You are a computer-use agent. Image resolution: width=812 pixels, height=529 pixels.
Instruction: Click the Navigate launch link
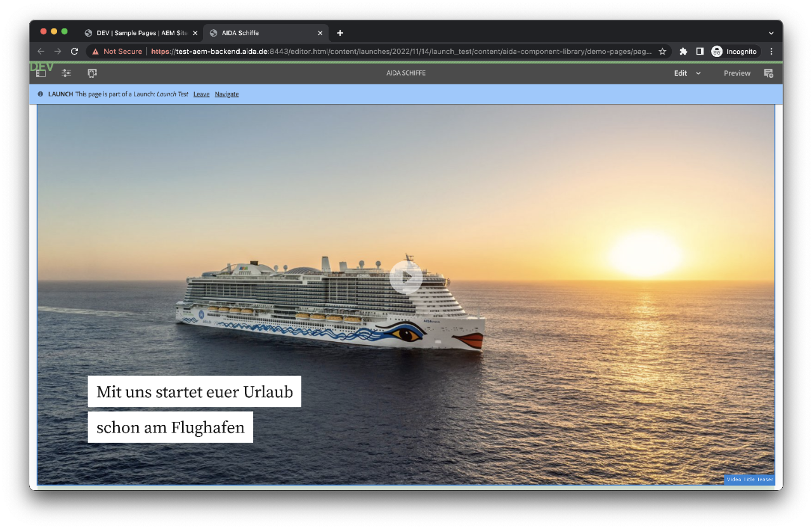[x=226, y=95]
